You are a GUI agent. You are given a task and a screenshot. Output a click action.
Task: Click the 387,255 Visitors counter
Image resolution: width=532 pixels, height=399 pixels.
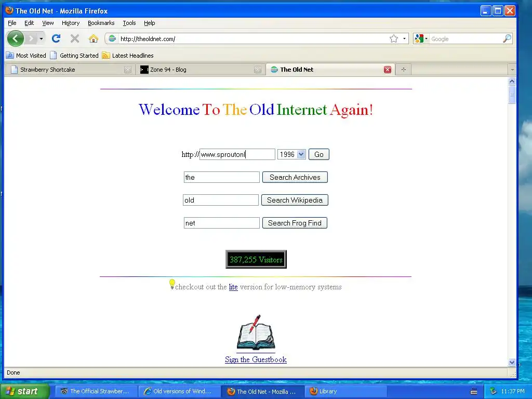click(256, 259)
